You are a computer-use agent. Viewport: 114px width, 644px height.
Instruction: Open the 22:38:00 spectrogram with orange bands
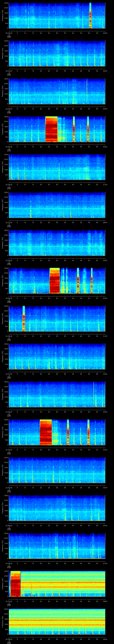(57, 621)
